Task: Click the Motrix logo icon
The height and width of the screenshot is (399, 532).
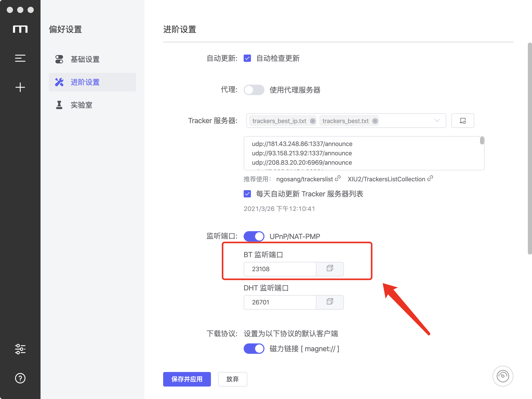Action: tap(20, 29)
